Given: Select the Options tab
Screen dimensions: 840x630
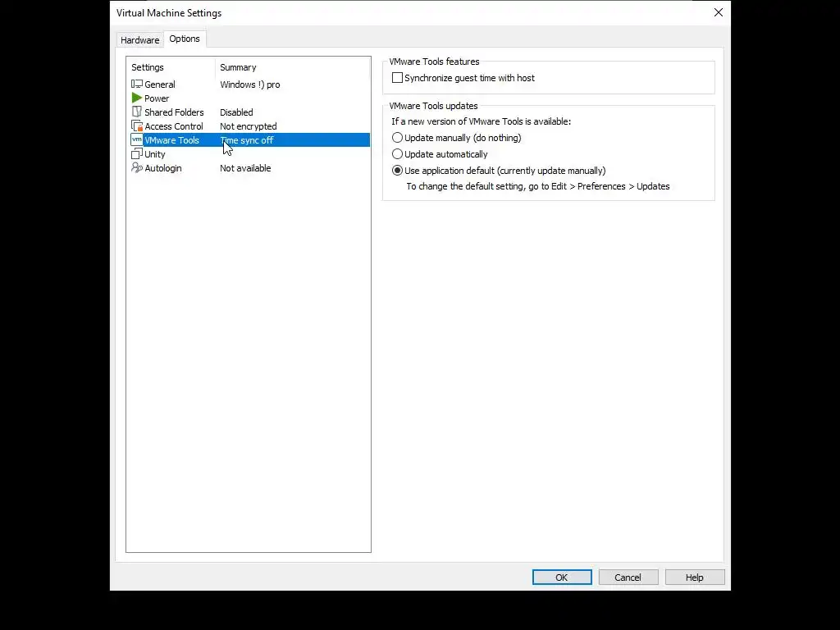Looking at the screenshot, I should coord(185,39).
